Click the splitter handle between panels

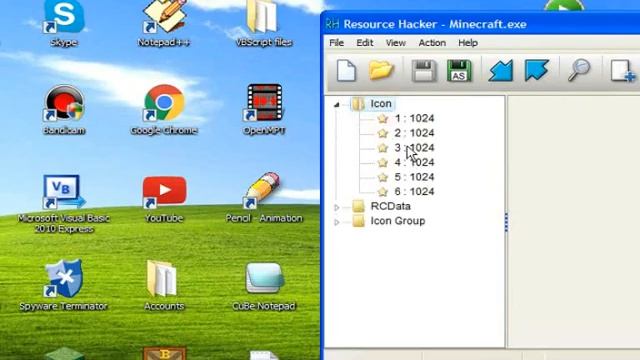coord(506,222)
